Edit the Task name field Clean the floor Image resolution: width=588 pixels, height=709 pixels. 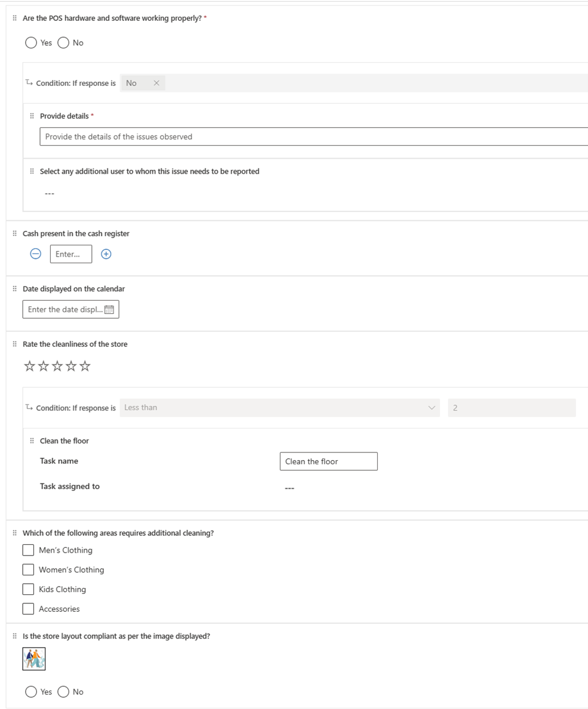[329, 461]
